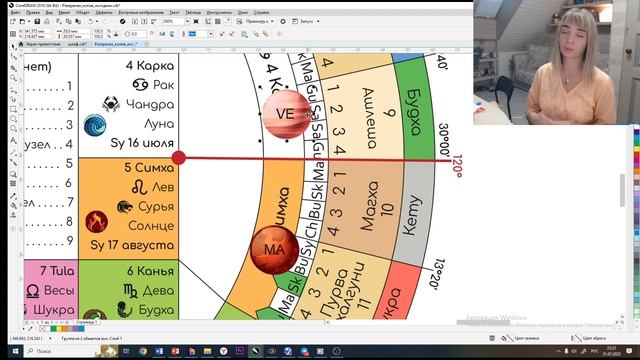Screen dimensions: 640x360
Task: Select the Freehand curve tool
Action: tap(13, 90)
